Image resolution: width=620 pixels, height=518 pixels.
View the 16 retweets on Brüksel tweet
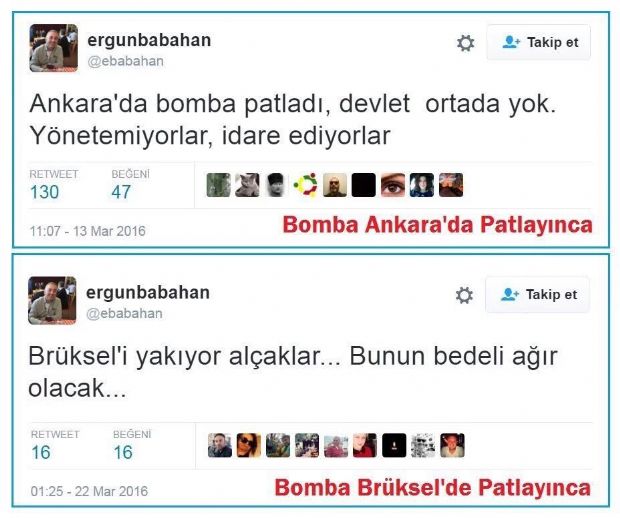(x=41, y=452)
